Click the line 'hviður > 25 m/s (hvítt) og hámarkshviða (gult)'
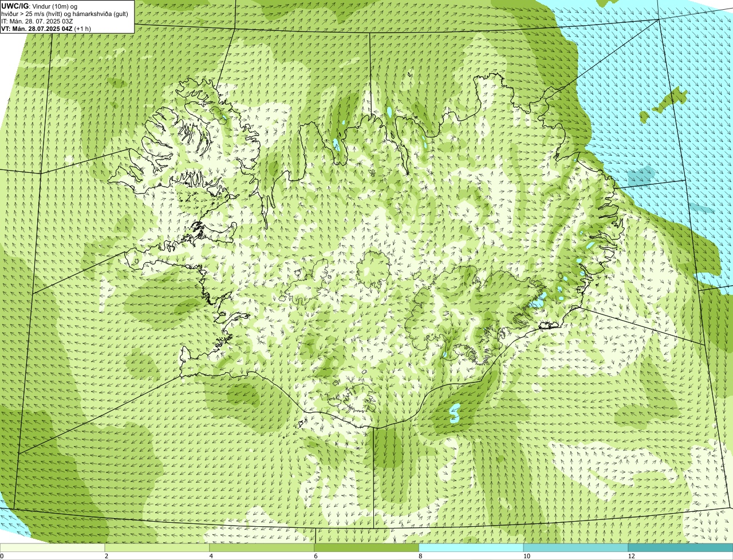This screenshot has width=733, height=560. tap(65, 14)
